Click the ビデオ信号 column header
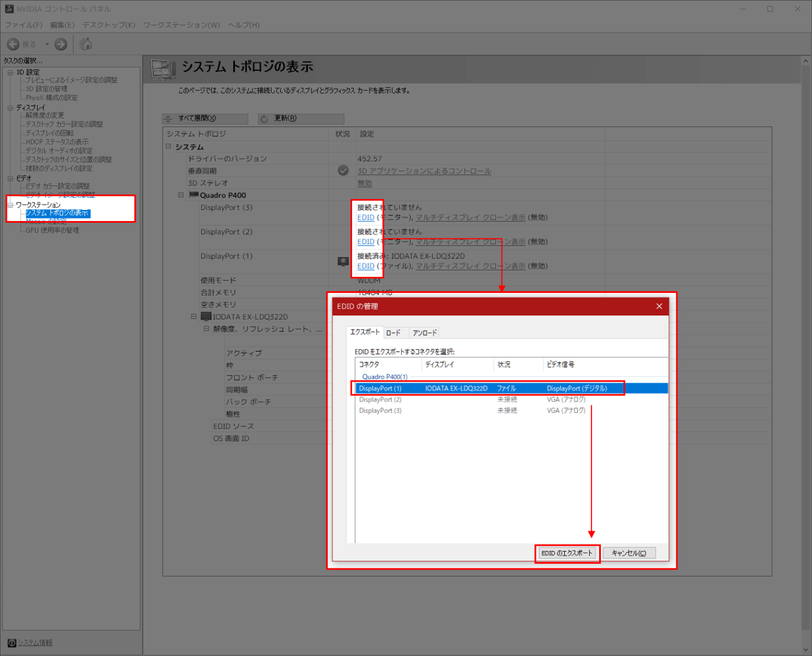Screen dimensions: 812x656 (x=606, y=364)
